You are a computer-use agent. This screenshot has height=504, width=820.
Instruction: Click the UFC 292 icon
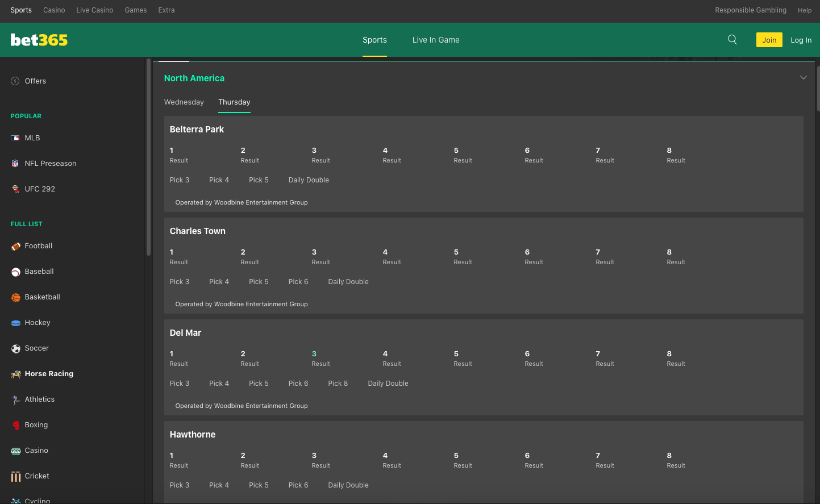[15, 189]
